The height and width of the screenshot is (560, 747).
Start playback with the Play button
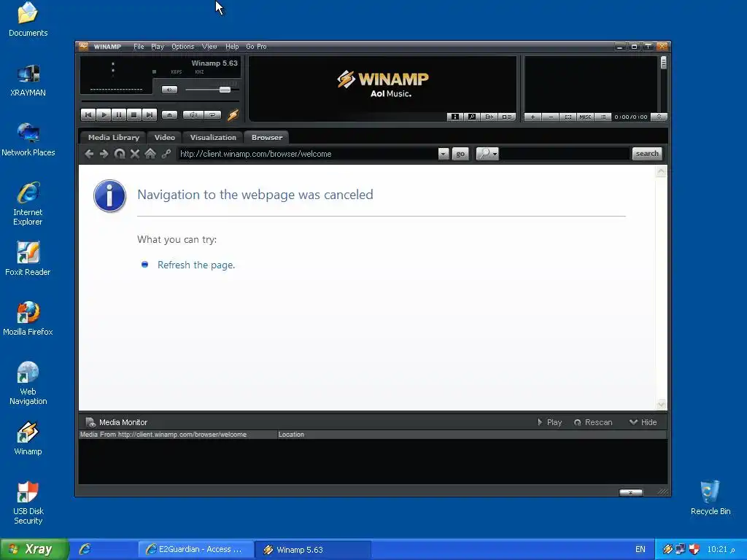(x=104, y=114)
